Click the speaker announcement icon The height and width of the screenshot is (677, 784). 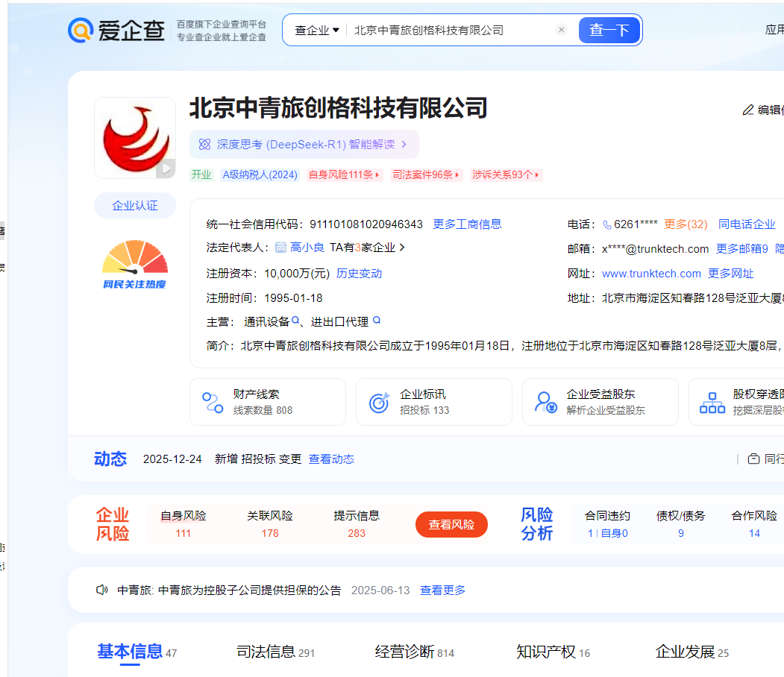[102, 590]
